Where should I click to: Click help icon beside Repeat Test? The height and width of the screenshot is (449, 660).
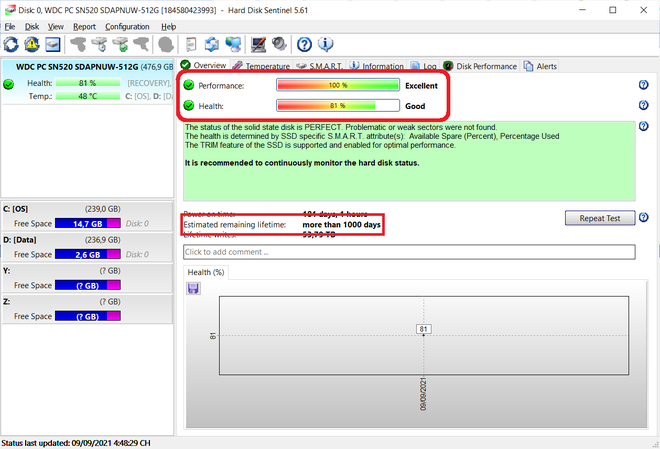click(643, 217)
